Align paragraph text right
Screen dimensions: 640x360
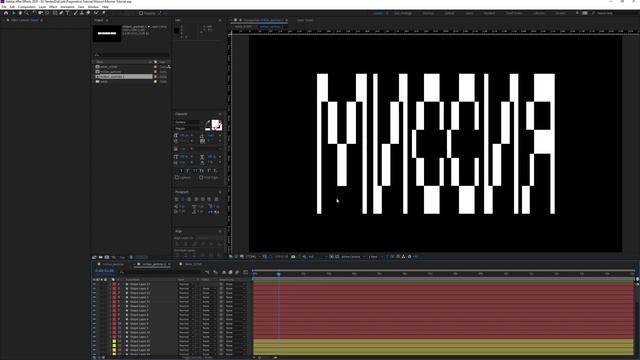coord(189,199)
